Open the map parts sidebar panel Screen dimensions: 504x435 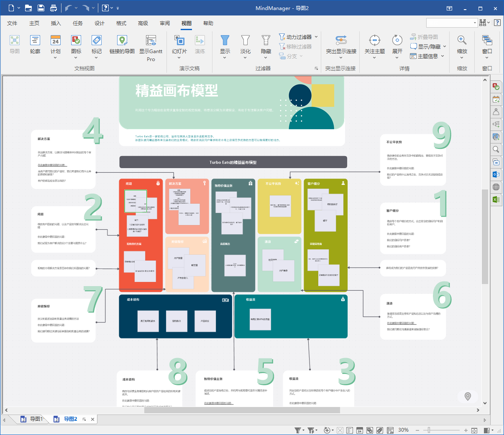pyautogui.click(x=496, y=124)
